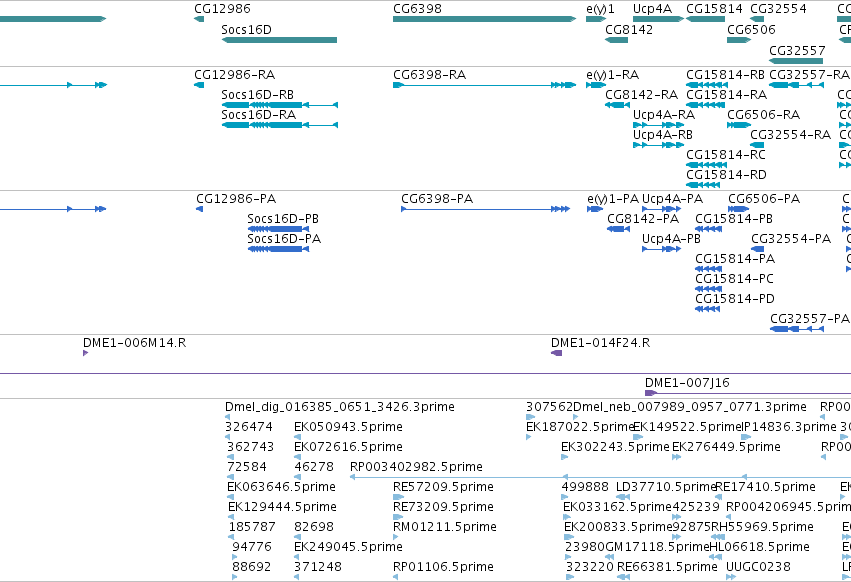Click the Ucp4A gene label
Viewport: 851px width, 582px height.
point(652,9)
